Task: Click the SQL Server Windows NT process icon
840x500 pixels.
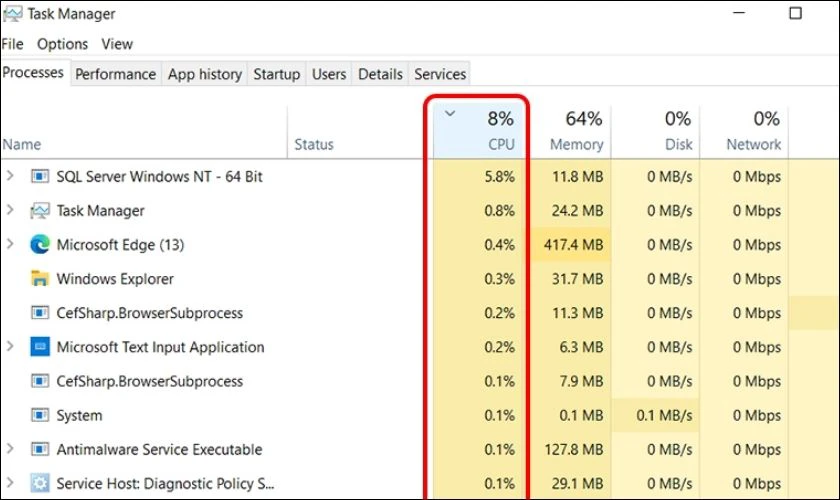Action: click(x=40, y=176)
